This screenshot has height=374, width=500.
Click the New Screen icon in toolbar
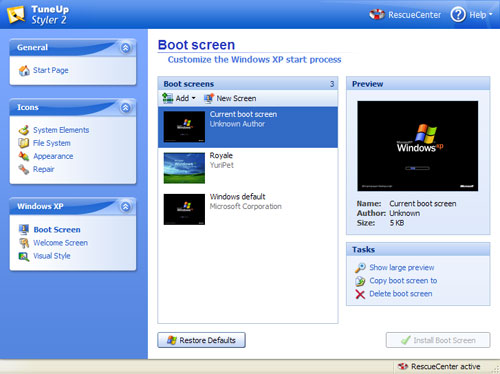(209, 98)
